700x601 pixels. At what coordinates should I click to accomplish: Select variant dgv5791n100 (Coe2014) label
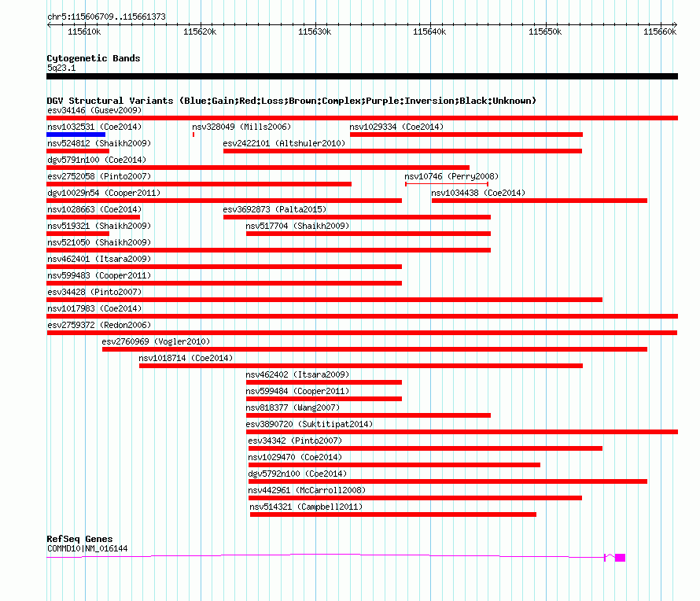point(97,160)
